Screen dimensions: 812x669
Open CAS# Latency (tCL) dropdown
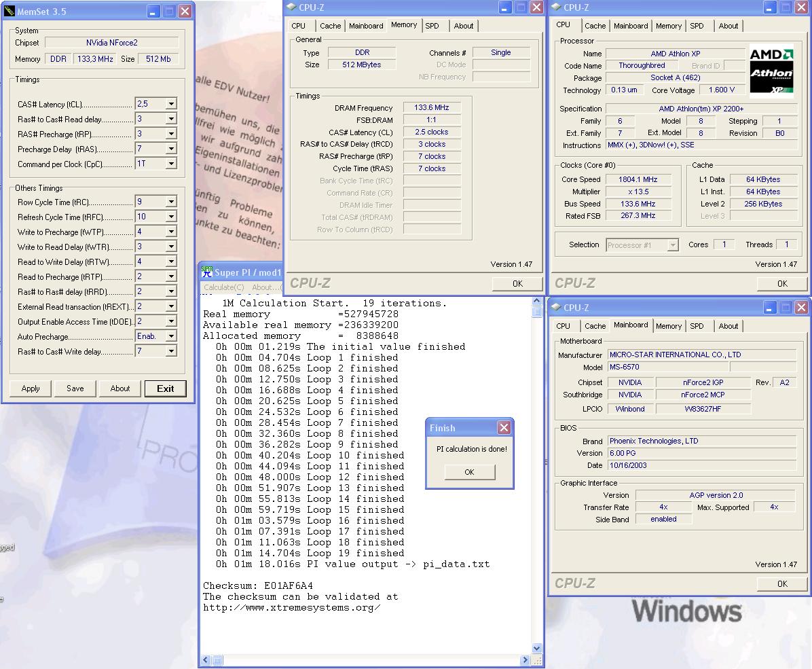[x=171, y=104]
